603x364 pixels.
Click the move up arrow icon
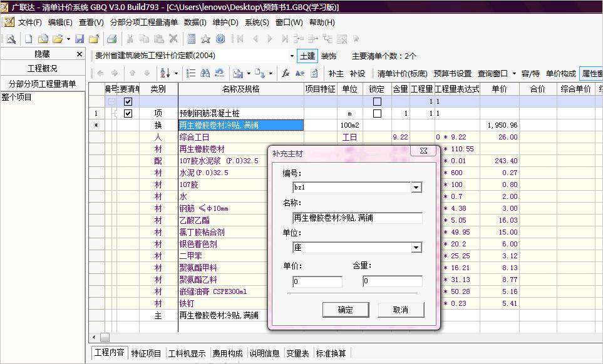point(132,73)
